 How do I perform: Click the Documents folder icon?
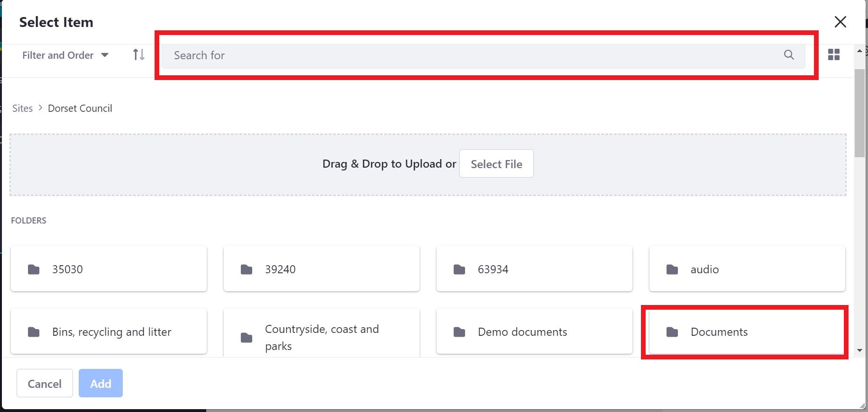click(x=672, y=332)
